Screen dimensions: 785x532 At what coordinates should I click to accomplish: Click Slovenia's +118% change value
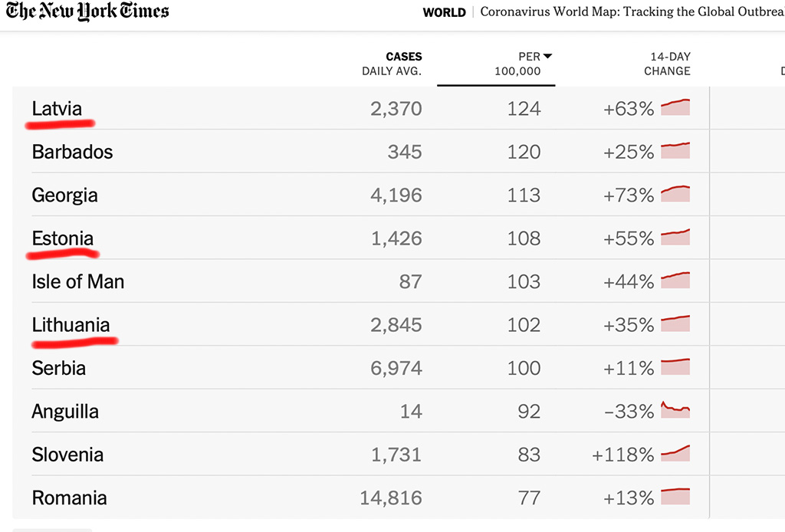coord(623,455)
